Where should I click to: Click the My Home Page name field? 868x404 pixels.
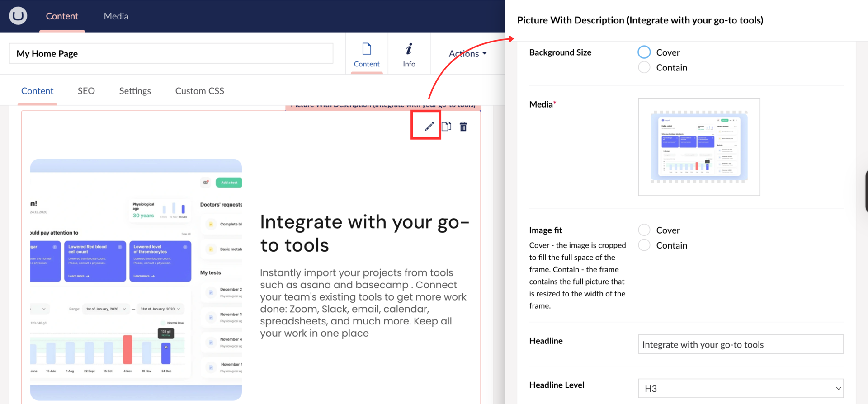click(x=171, y=54)
